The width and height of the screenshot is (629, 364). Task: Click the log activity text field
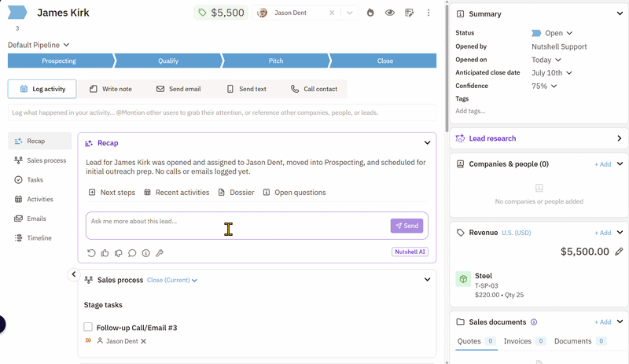[x=222, y=112]
